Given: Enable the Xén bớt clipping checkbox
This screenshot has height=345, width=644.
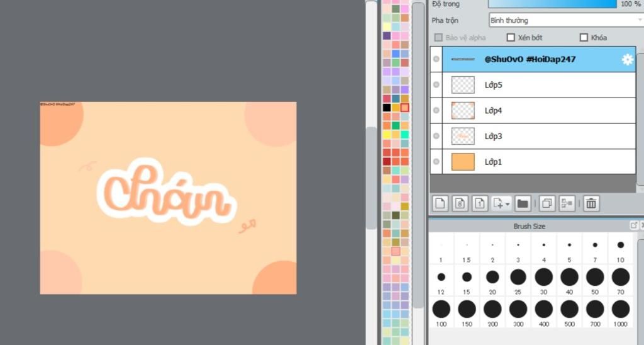Looking at the screenshot, I should tap(511, 37).
